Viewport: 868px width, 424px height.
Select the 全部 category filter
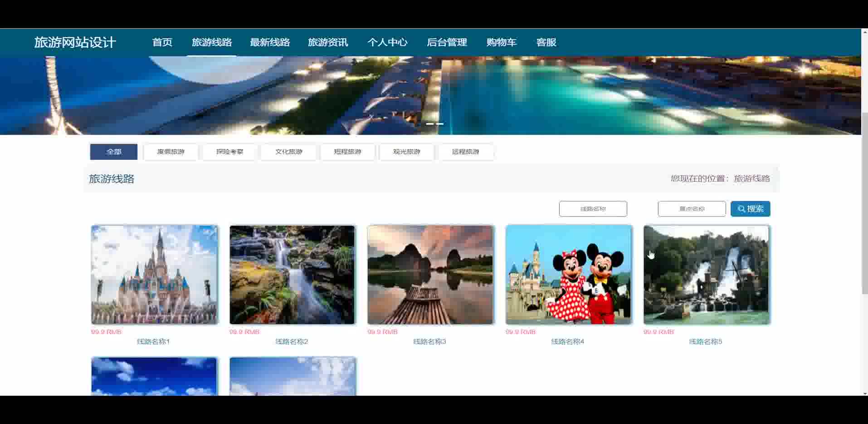[114, 152]
